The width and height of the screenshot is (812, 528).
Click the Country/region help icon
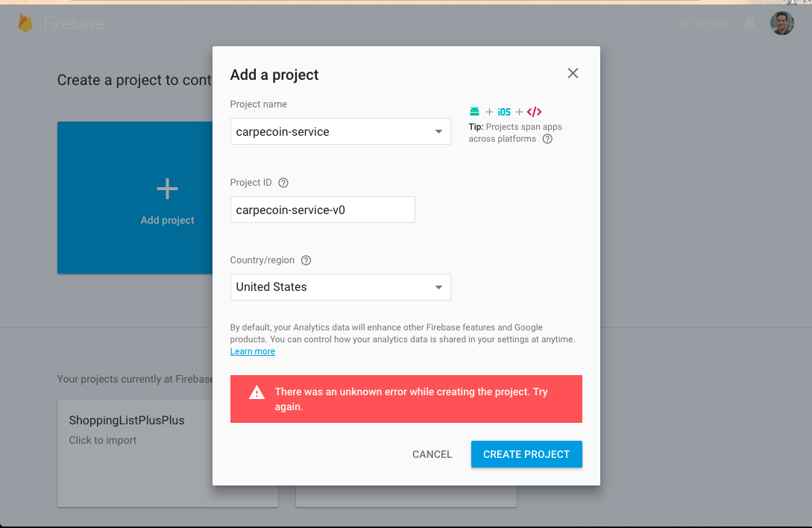click(x=306, y=260)
